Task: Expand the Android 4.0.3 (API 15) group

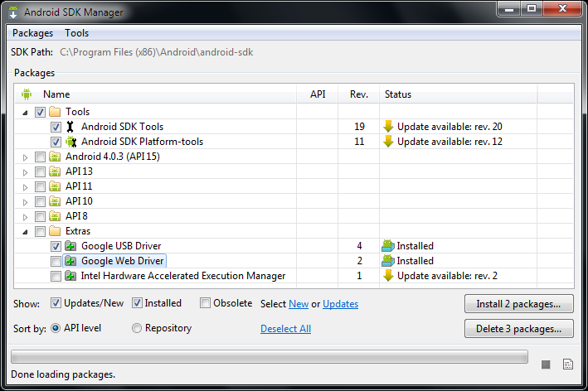Action: pos(25,157)
